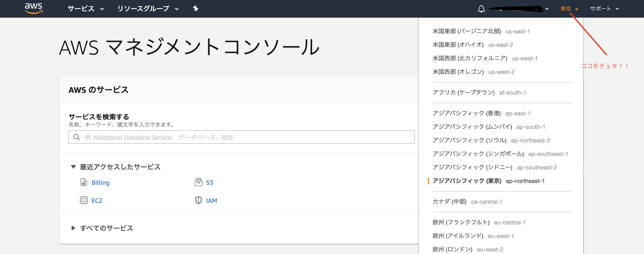This screenshot has height=254, width=644.
Task: Click the AWS logo home icon
Action: 34,8
